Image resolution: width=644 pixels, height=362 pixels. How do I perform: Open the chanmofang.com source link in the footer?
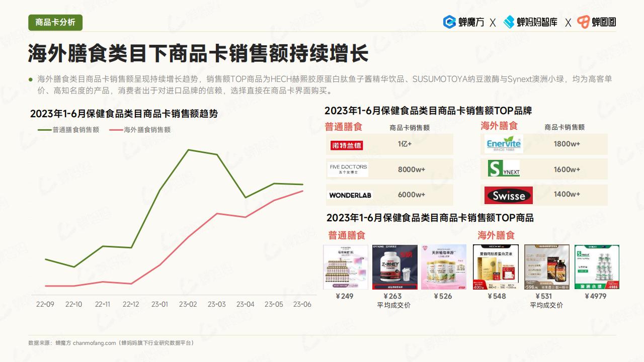pyautogui.click(x=95, y=343)
